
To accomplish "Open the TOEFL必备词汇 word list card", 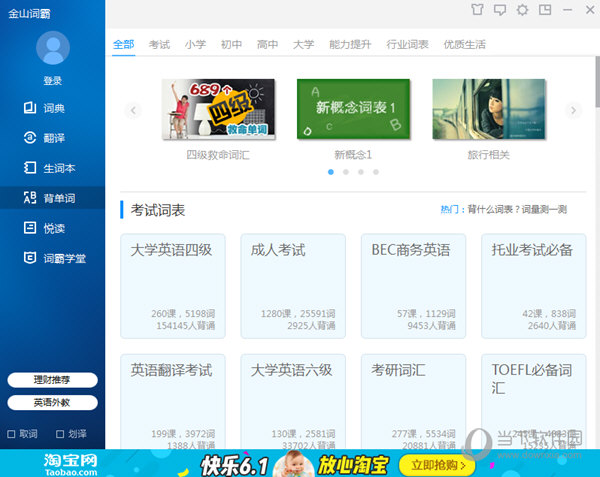I will pos(534,401).
